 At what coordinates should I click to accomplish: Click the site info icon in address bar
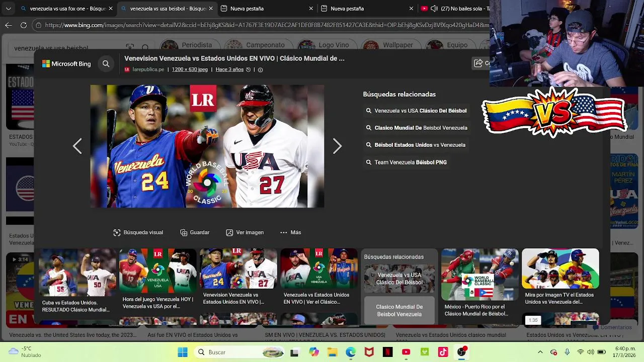[x=39, y=25]
